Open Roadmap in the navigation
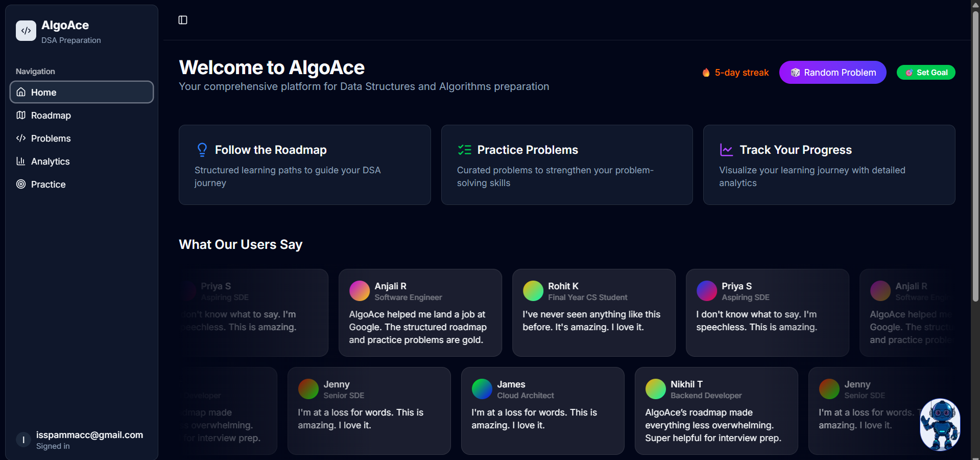The image size is (980, 460). tap(82, 115)
